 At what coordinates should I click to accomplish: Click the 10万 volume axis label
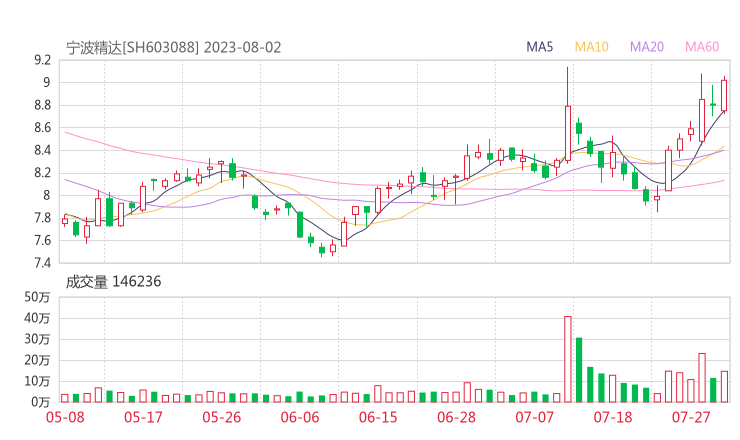pyautogui.click(x=37, y=381)
